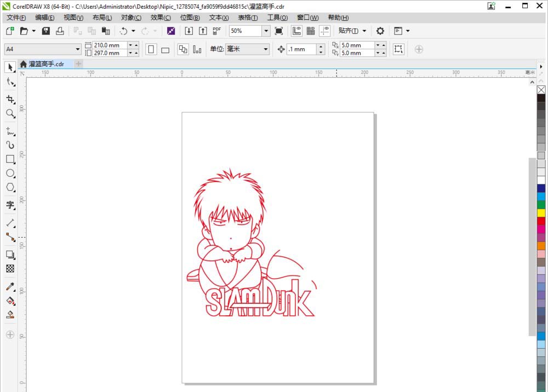Select the Shape edit tool

pyautogui.click(x=10, y=83)
